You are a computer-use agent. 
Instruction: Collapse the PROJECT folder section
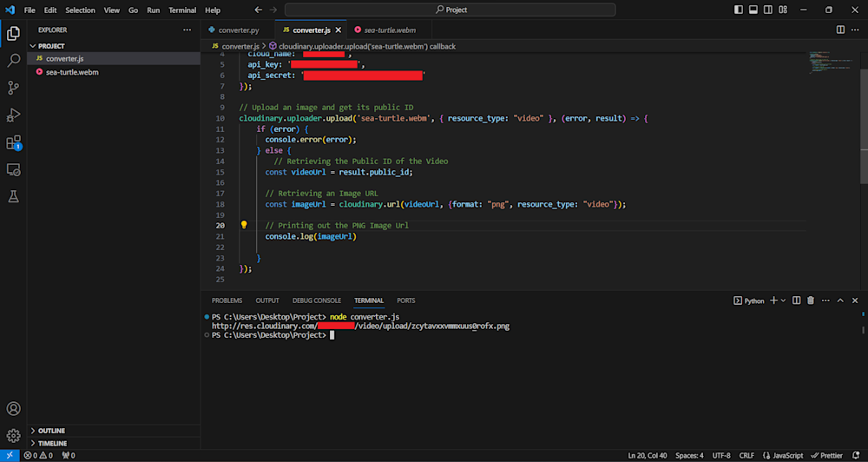click(x=51, y=46)
